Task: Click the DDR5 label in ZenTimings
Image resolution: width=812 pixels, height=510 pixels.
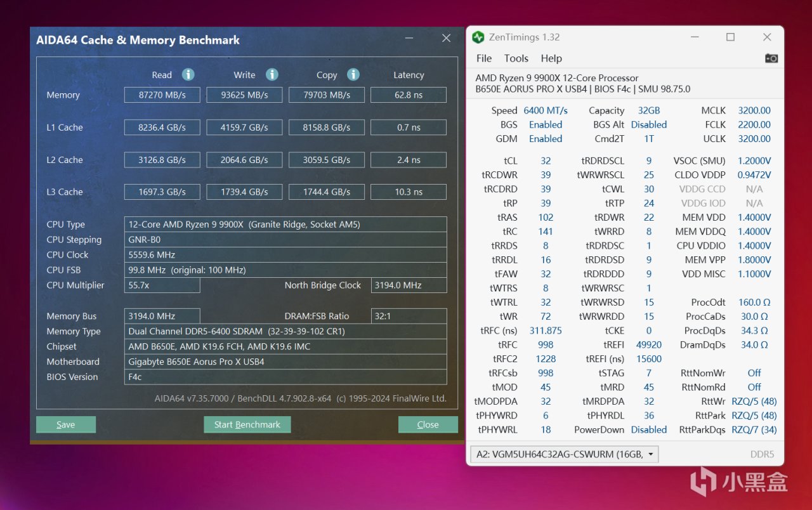Action: (762, 454)
